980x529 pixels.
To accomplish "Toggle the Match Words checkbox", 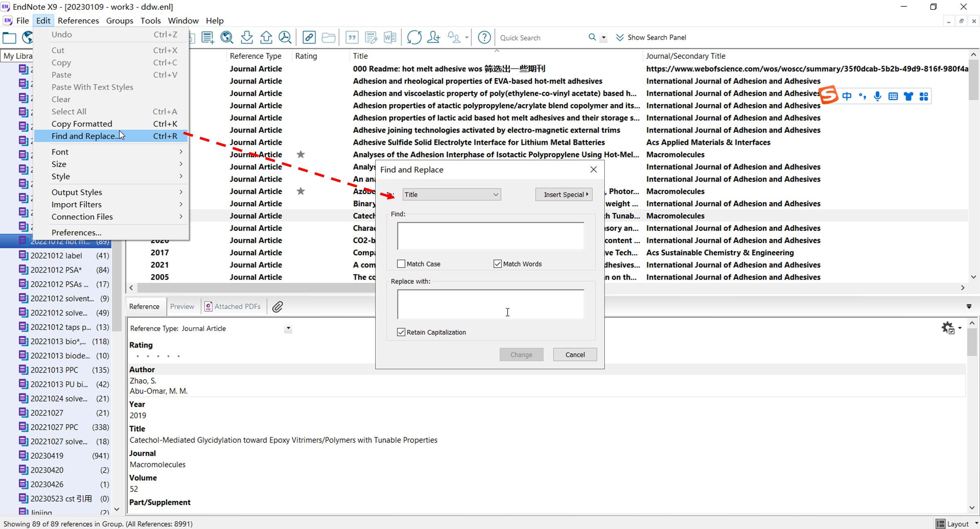I will click(x=497, y=264).
